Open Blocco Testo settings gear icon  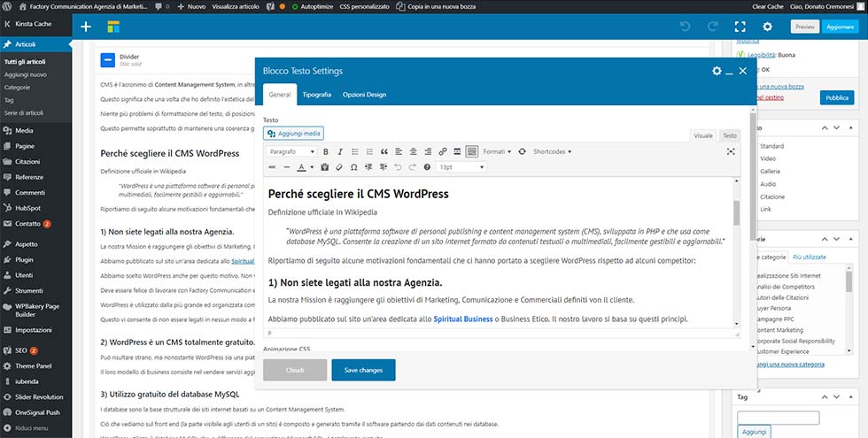click(x=717, y=71)
